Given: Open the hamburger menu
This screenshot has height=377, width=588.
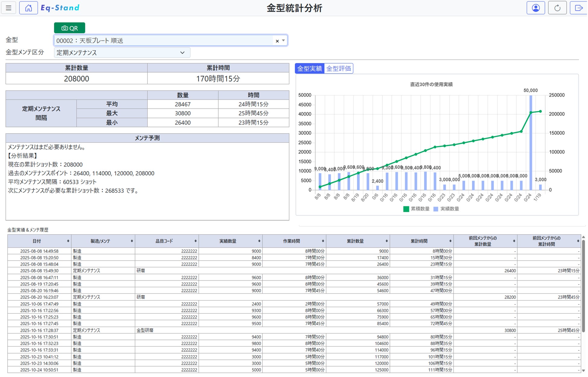Looking at the screenshot, I should pos(8,8).
